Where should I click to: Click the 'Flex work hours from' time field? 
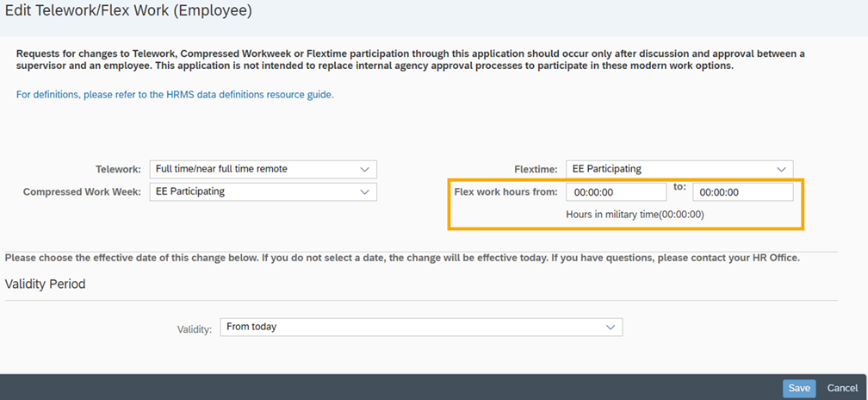pos(616,192)
